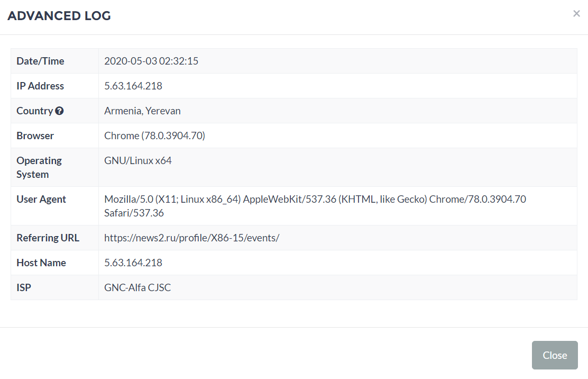
Task: Click the Country row label
Action: [35, 111]
